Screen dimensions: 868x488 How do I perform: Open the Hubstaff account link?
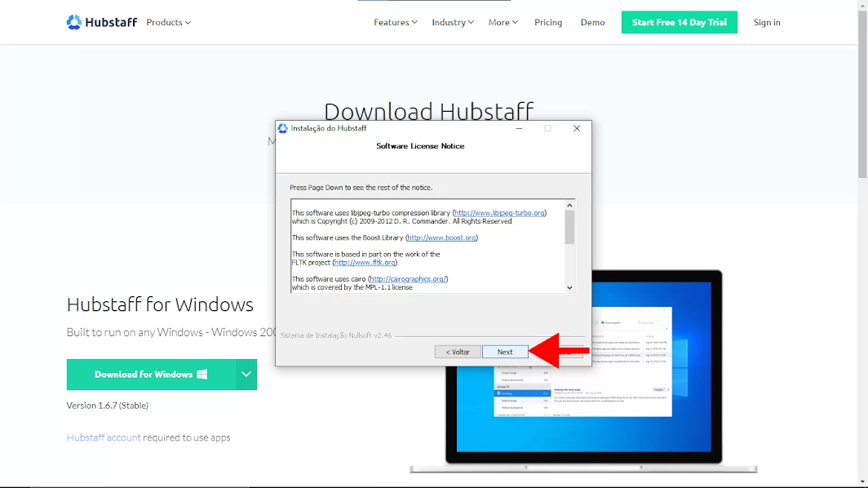[x=104, y=437]
